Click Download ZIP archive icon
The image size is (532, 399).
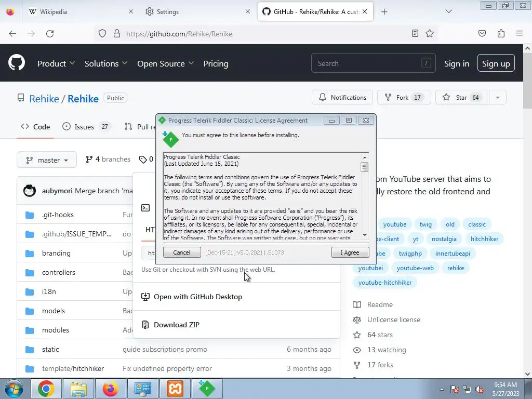(x=145, y=325)
